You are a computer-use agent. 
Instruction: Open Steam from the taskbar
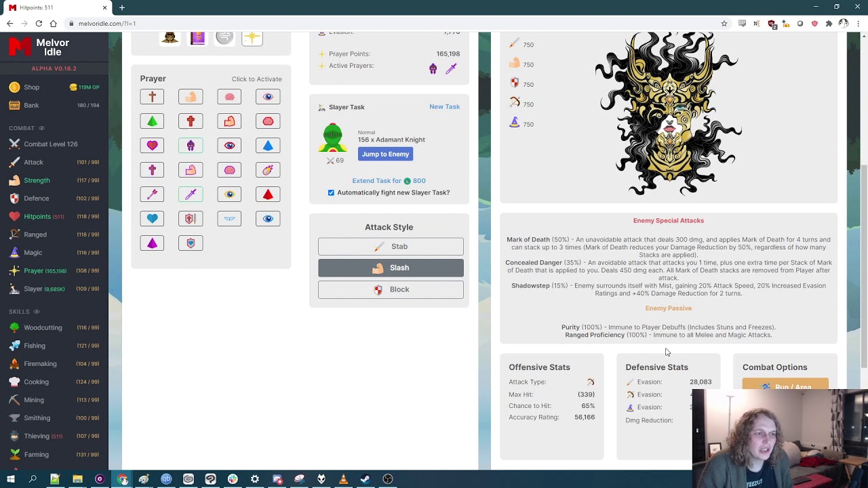point(366,479)
